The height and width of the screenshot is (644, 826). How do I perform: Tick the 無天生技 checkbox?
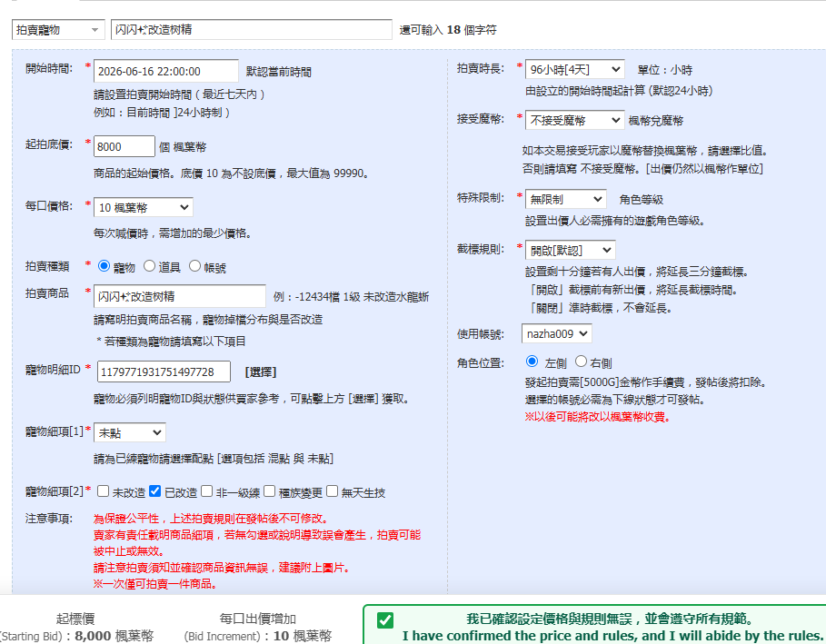pos(332,491)
